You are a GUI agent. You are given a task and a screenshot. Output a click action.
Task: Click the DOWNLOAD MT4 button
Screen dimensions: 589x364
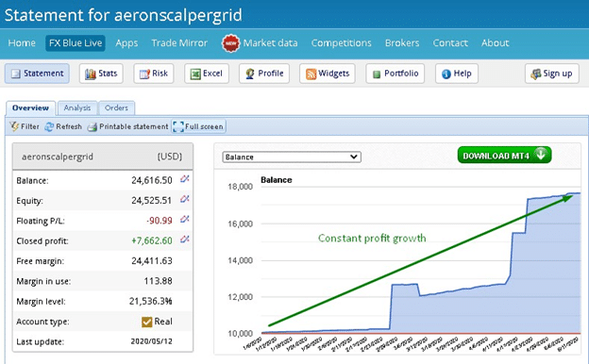point(504,155)
